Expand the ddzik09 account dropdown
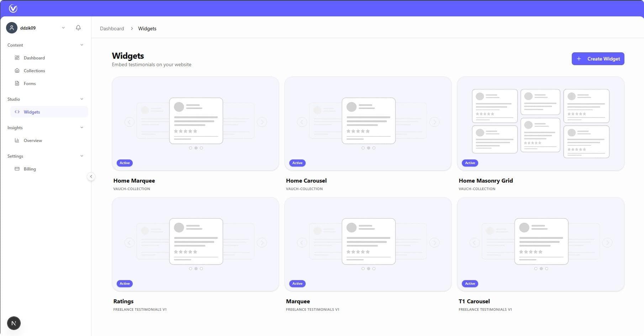Image resolution: width=644 pixels, height=336 pixels. [63, 27]
